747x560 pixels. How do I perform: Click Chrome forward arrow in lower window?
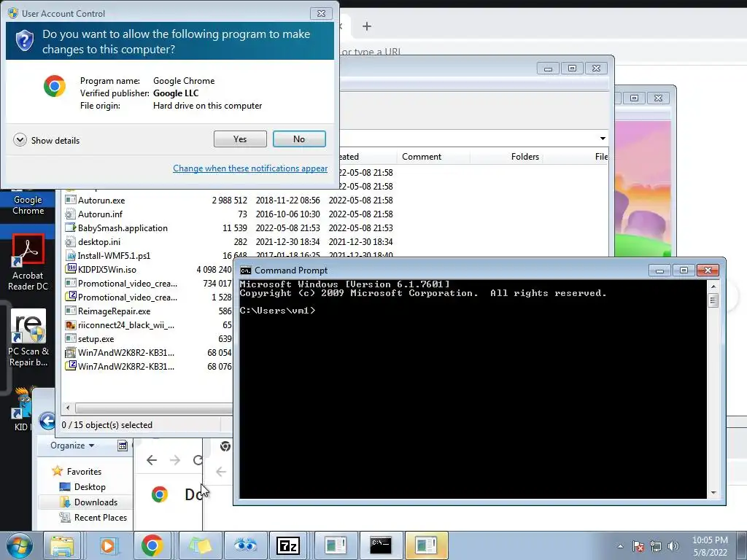point(175,460)
